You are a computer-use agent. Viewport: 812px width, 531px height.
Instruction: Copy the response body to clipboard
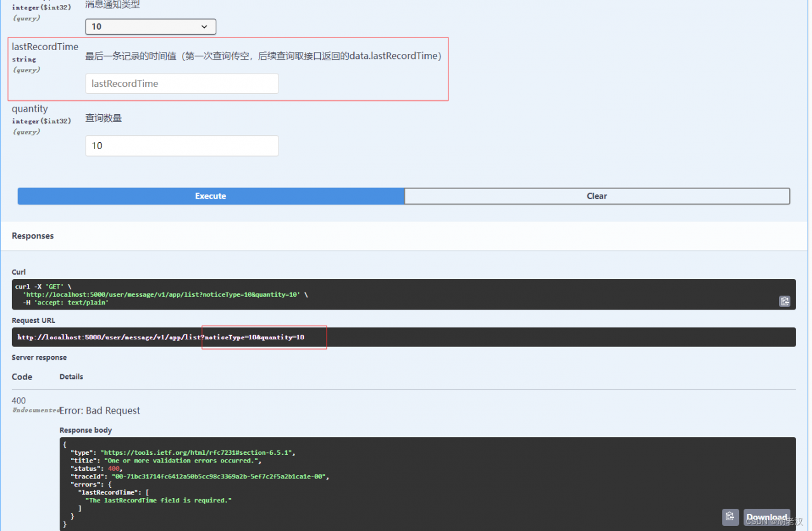pyautogui.click(x=730, y=517)
